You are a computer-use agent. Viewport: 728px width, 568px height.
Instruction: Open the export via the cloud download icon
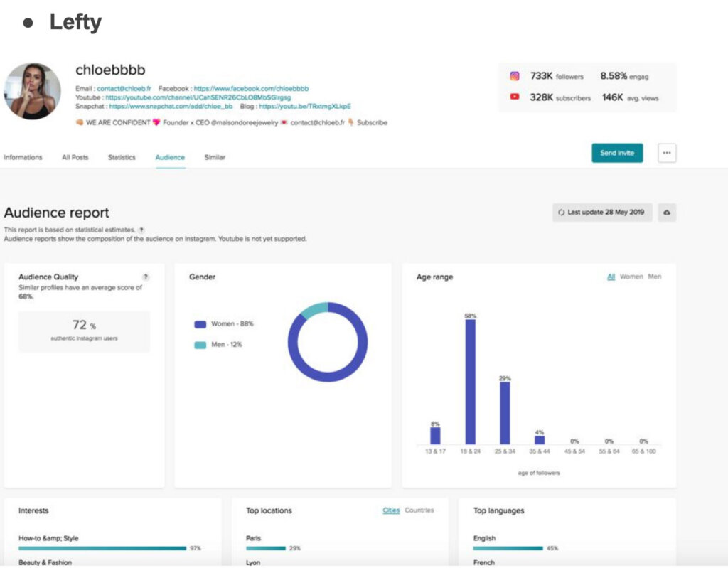point(667,212)
